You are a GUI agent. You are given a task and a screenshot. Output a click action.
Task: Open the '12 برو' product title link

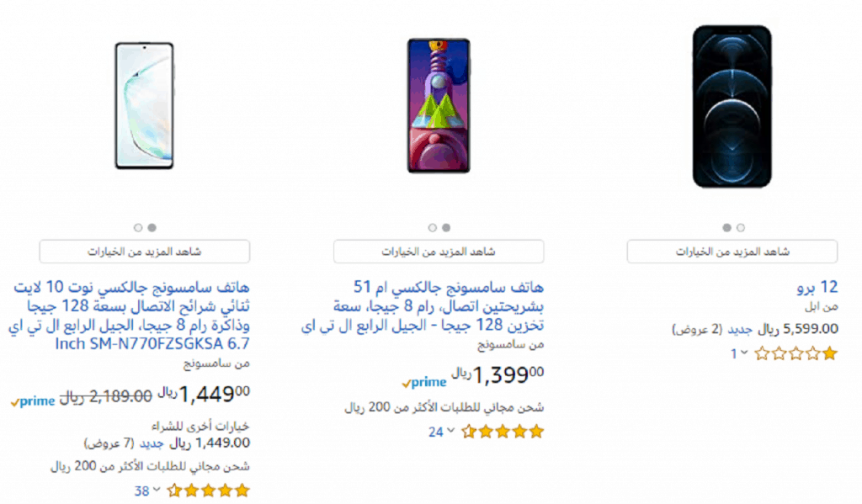817,287
